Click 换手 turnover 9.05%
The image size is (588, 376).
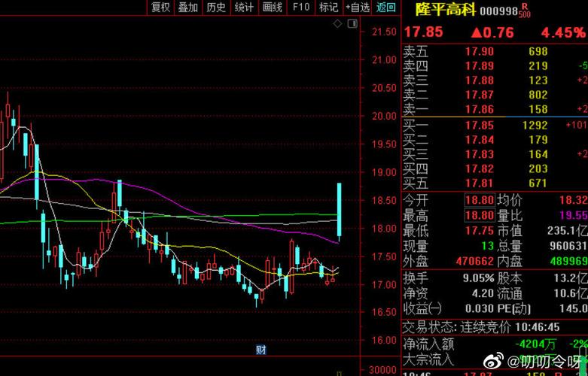tap(479, 278)
